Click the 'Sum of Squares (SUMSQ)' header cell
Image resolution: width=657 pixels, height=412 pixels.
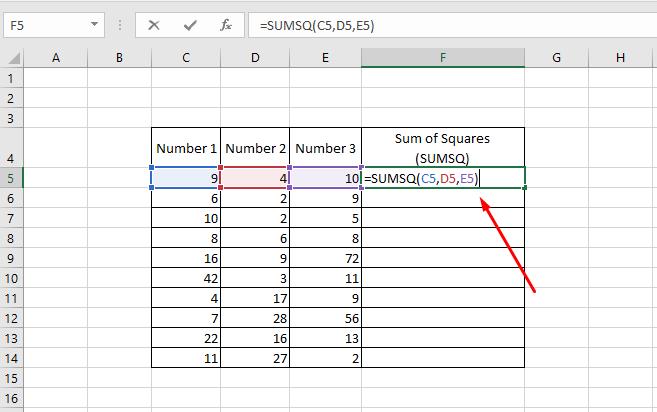pos(443,148)
